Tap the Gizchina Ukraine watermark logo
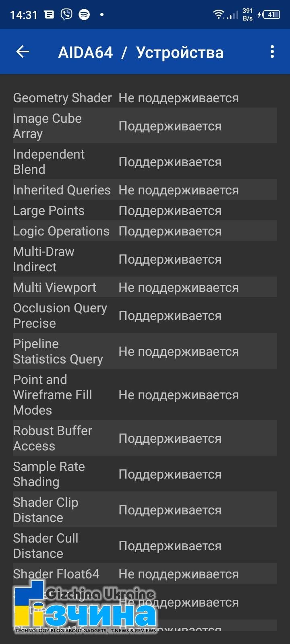The image size is (290, 644). click(x=85, y=607)
